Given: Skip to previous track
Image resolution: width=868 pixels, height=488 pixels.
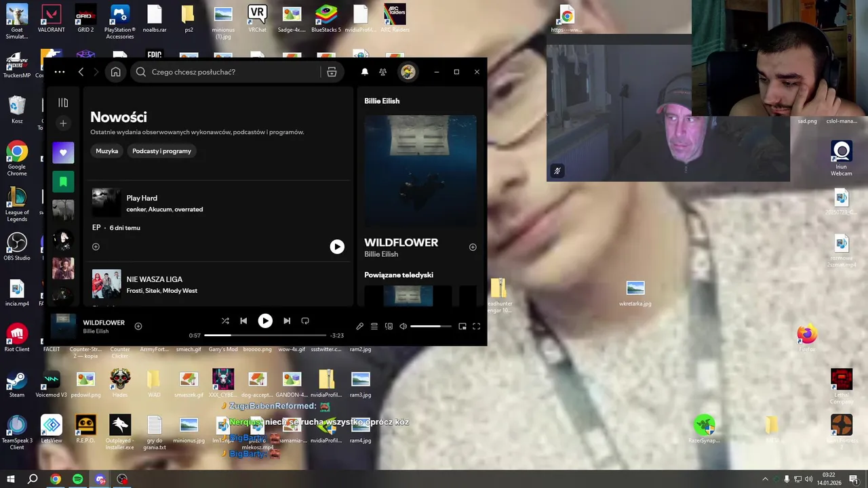Looking at the screenshot, I should 243,321.
